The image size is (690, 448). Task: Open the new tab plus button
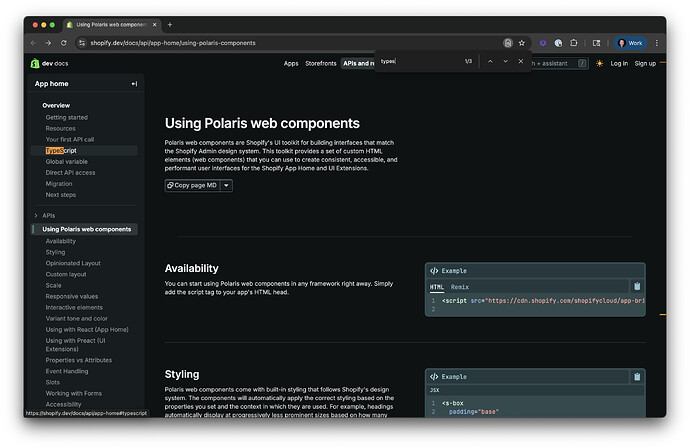pos(170,25)
